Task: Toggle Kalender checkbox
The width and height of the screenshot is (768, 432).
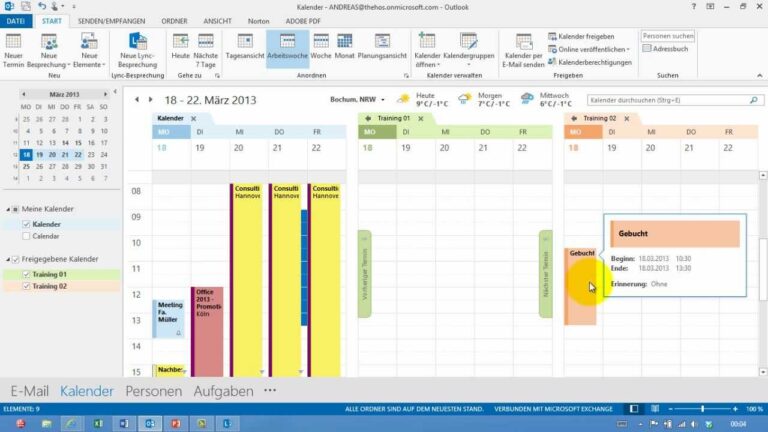Action: pyautogui.click(x=26, y=224)
